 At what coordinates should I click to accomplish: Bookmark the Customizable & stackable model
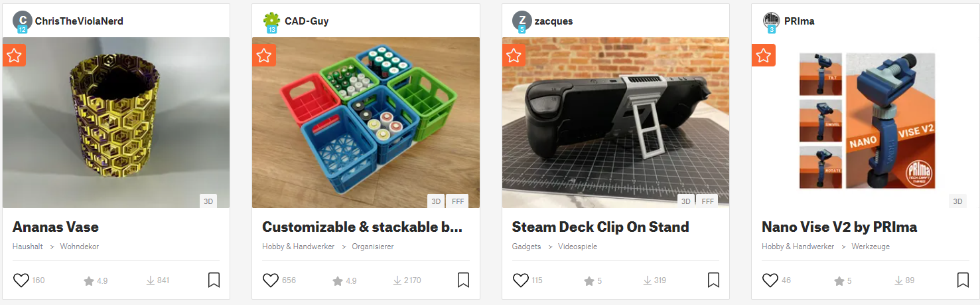(464, 280)
